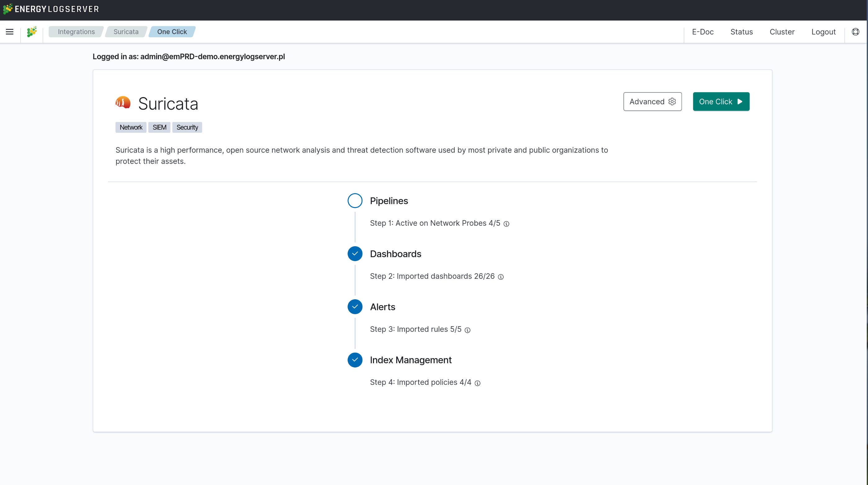Open the hamburger navigation menu
Screen dimensions: 868x485
pyautogui.click(x=9, y=32)
